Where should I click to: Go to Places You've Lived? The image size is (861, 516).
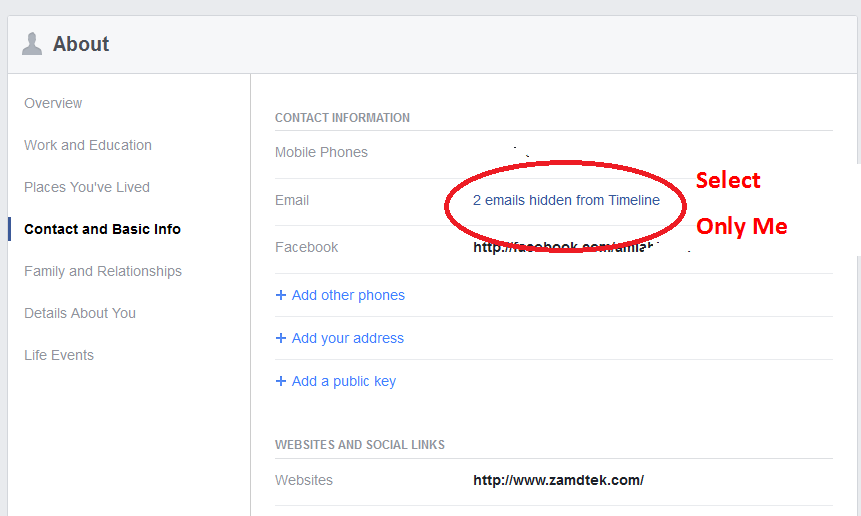coord(87,187)
